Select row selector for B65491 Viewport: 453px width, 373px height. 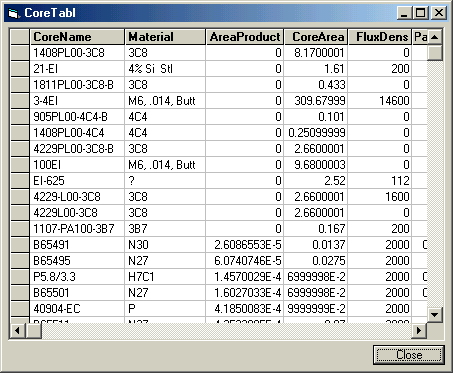pos(20,245)
